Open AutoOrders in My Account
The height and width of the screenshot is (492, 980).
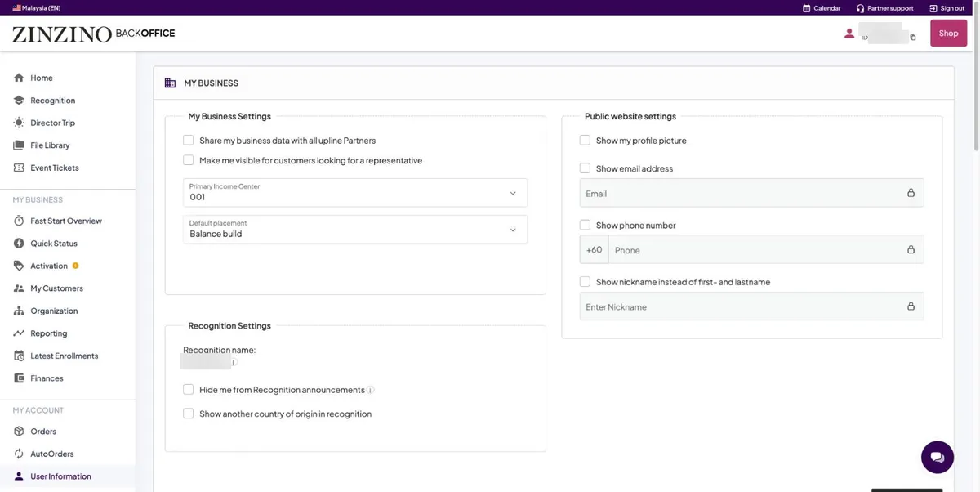pyautogui.click(x=51, y=454)
